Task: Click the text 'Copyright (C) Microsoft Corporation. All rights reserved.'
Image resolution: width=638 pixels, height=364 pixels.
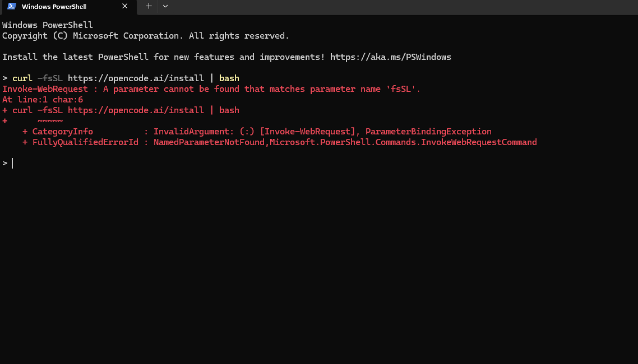Action: (146, 36)
